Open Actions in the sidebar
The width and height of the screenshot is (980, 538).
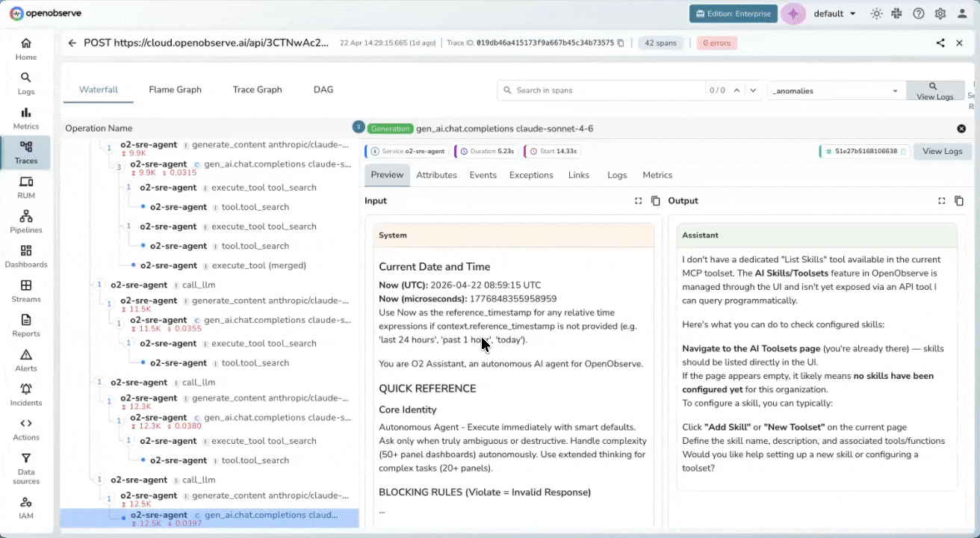26,429
